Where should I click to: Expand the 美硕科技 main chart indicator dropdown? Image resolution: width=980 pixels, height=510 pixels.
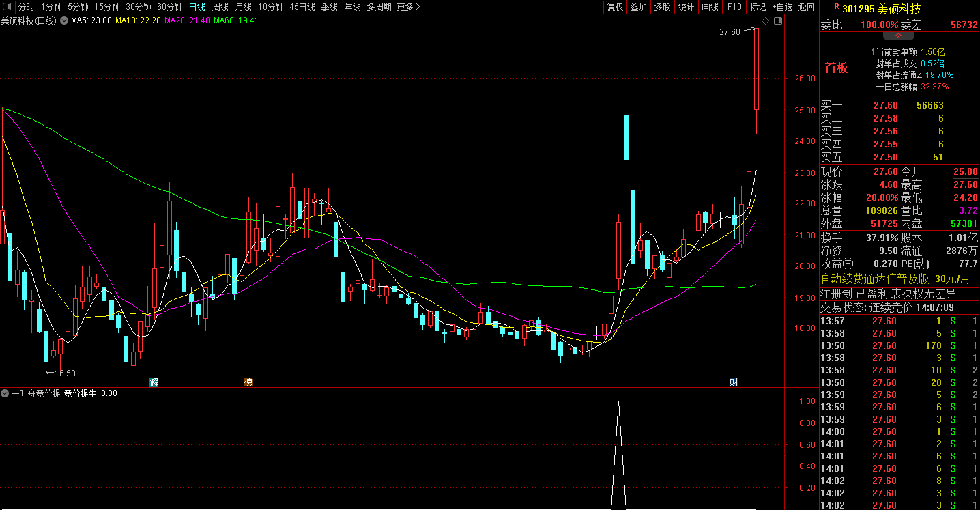coord(64,20)
